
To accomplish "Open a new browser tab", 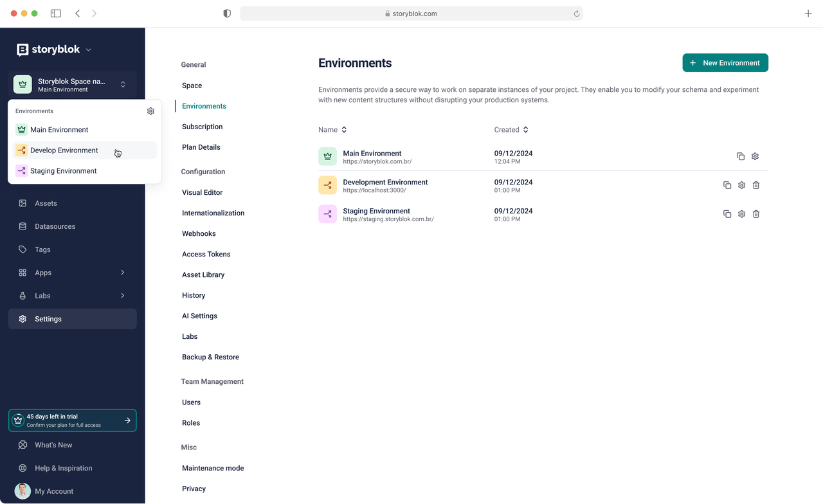I will (x=808, y=14).
